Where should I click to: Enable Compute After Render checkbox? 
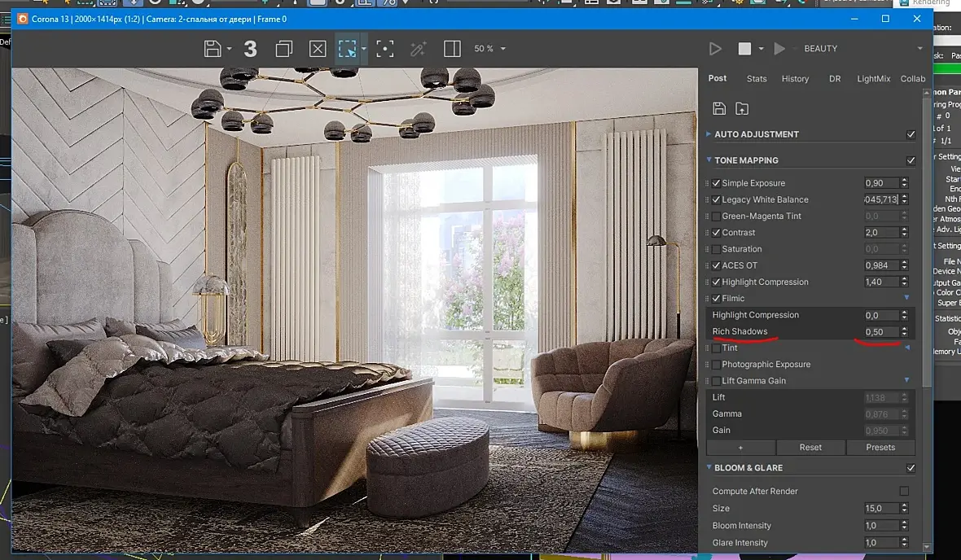904,491
